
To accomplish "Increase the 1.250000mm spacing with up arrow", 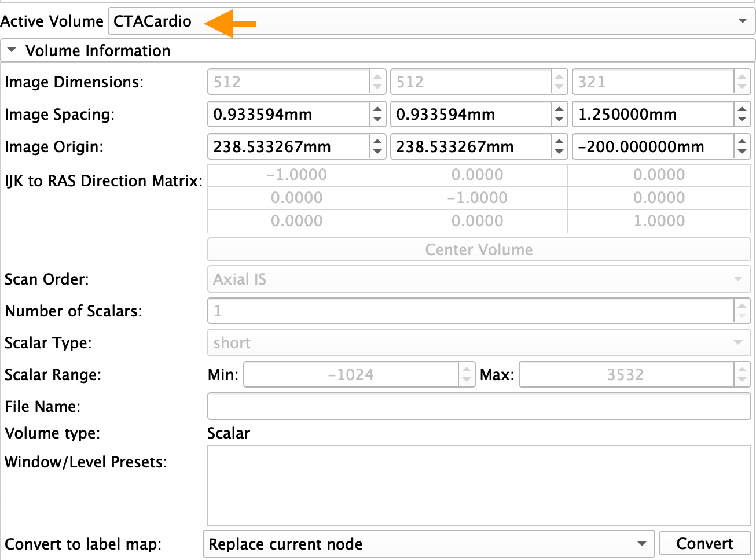I will click(x=742, y=109).
